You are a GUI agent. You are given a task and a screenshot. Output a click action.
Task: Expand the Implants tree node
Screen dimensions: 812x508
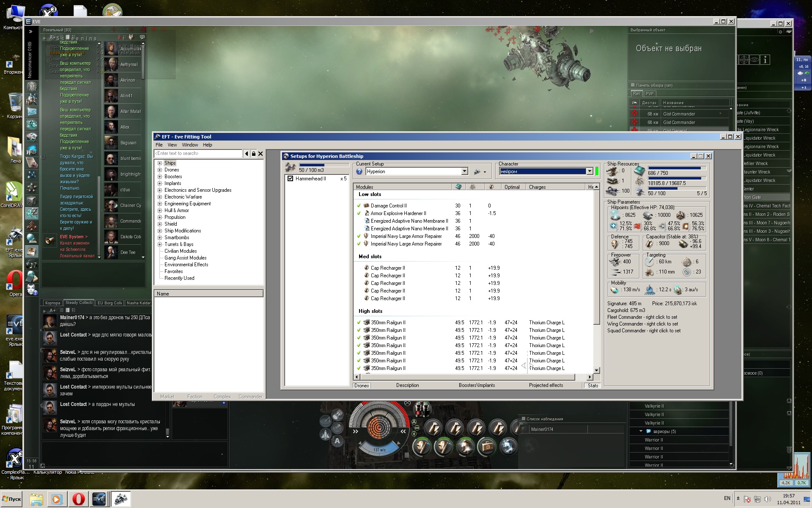(160, 183)
